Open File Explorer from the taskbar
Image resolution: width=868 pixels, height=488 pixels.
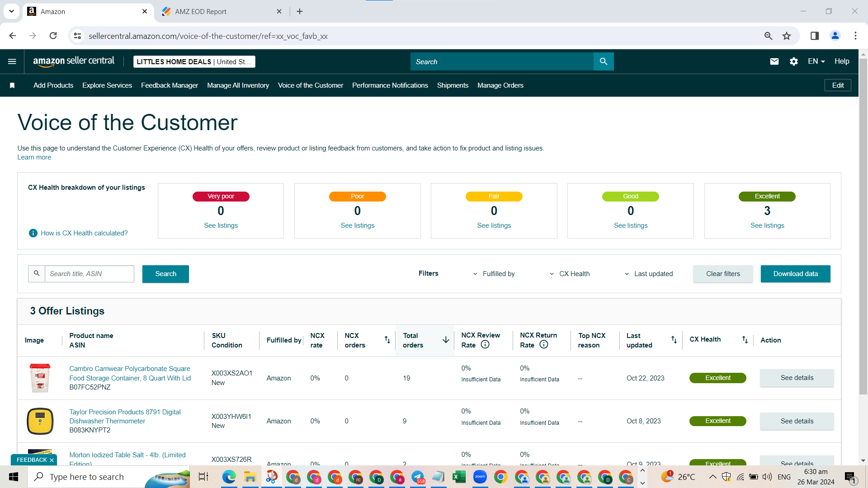[250, 477]
